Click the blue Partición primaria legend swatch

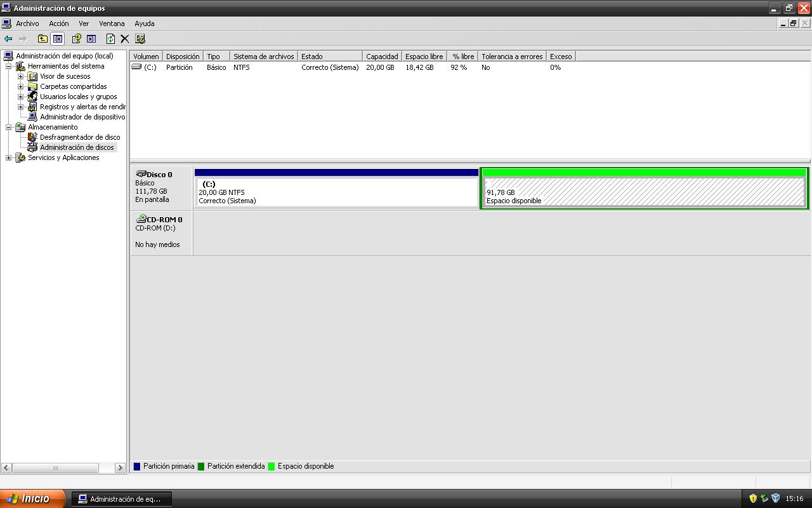pyautogui.click(x=137, y=466)
